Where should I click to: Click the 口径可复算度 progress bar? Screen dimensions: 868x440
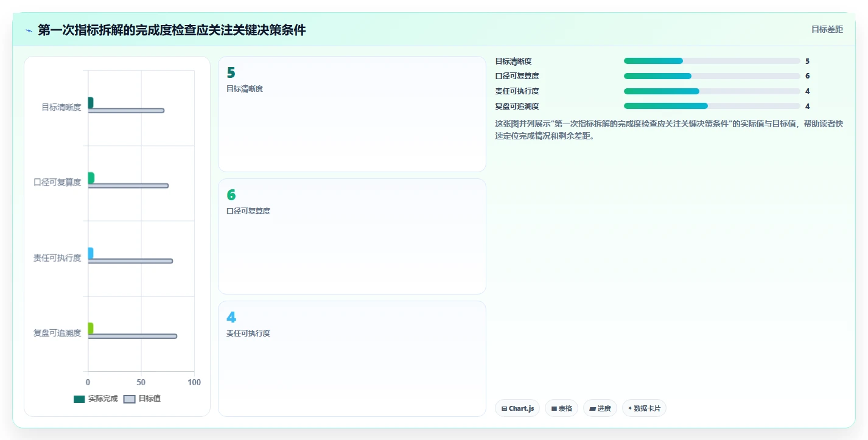tap(712, 76)
